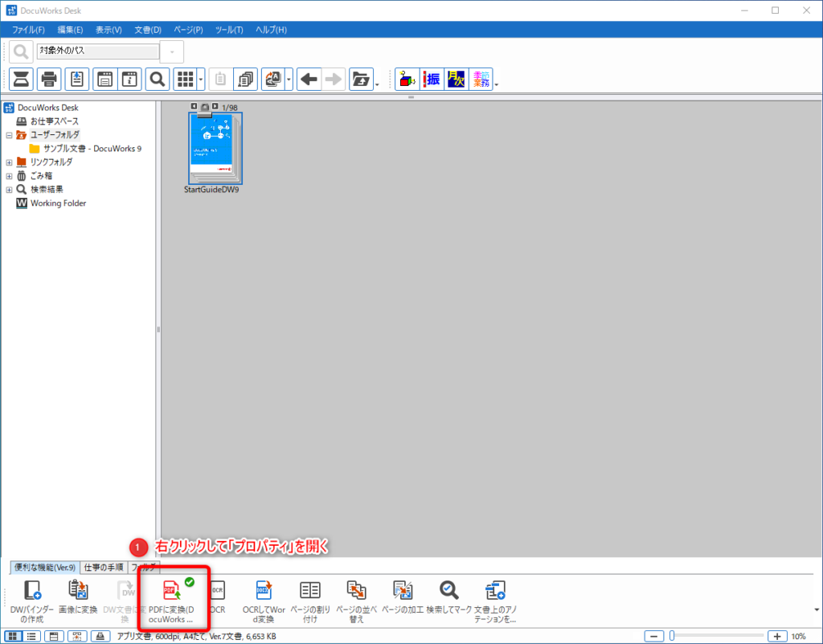This screenshot has height=644, width=823.
Task: Show next page of StartGuideDW9 thumbnail
Action: [x=215, y=106]
